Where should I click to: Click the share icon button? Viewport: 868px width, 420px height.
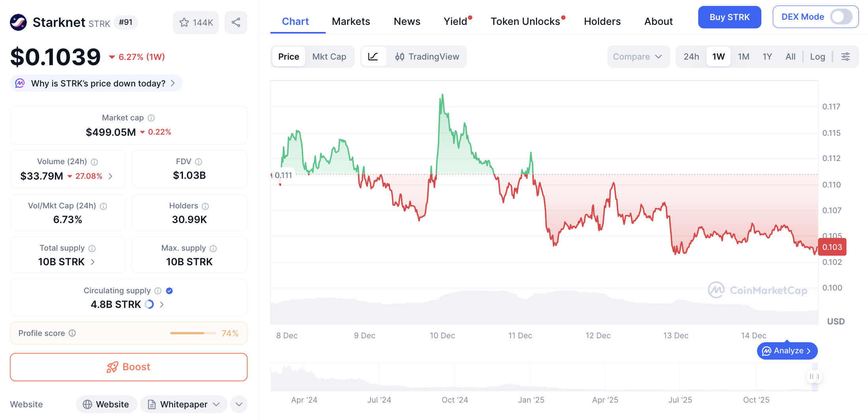click(x=236, y=22)
